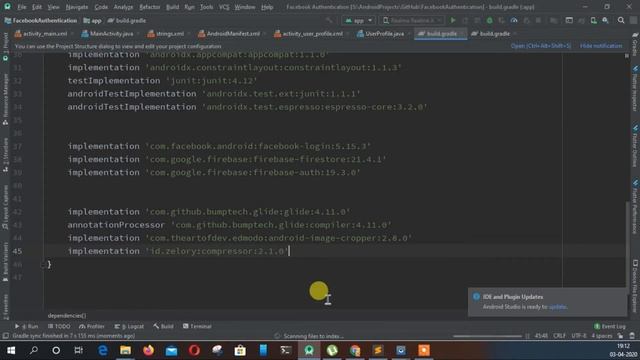Click the Search Everywhere magnifier icon

pyautogui.click(x=621, y=20)
